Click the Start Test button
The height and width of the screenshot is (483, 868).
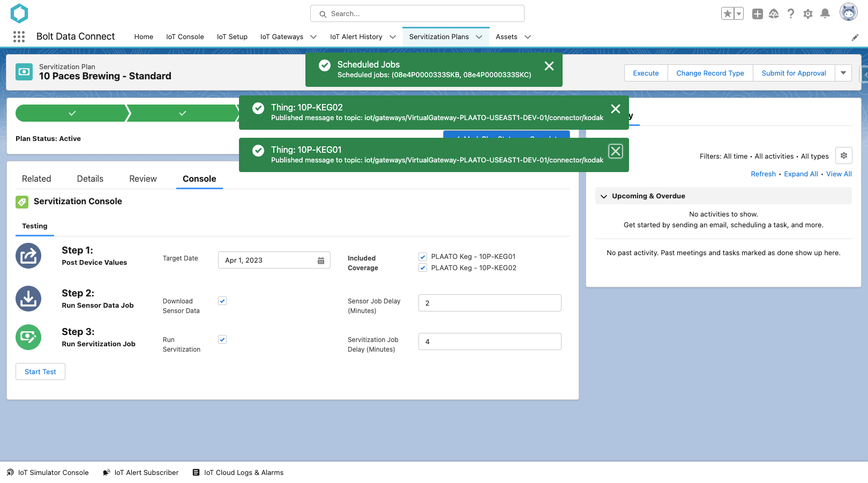click(40, 371)
